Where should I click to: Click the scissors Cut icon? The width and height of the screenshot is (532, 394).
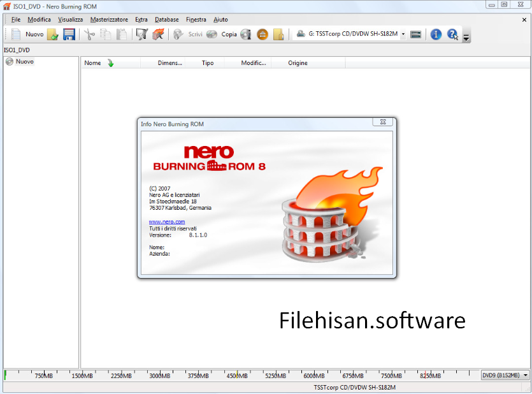click(89, 34)
